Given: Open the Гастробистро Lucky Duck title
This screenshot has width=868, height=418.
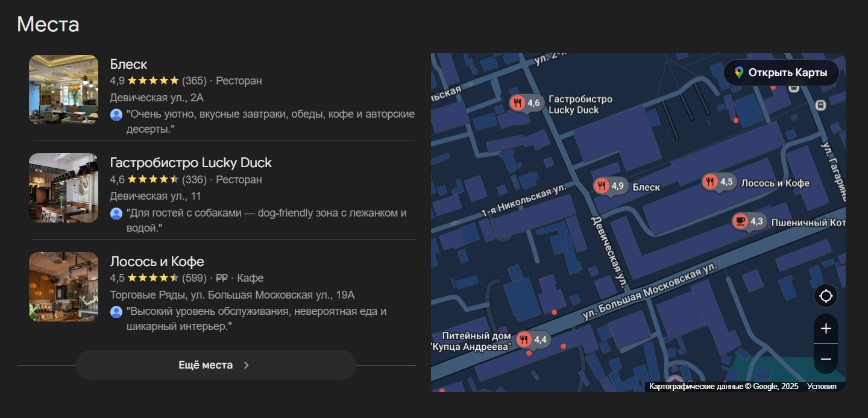Looking at the screenshot, I should 190,163.
